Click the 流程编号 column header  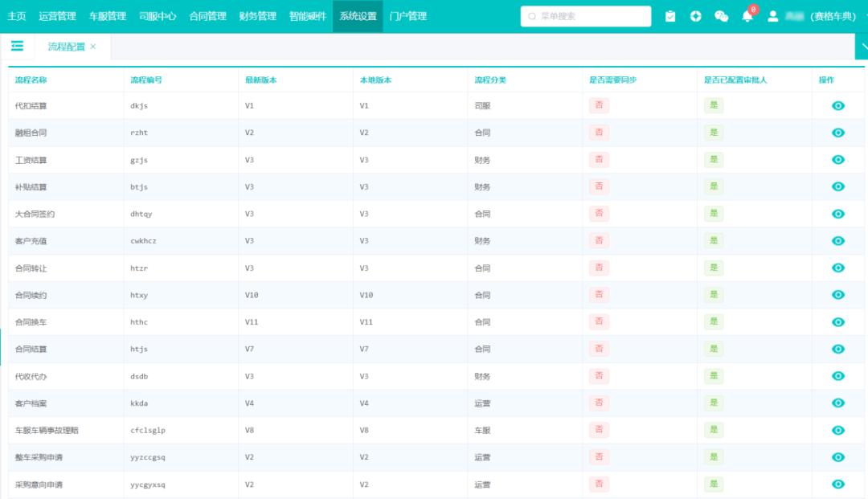pos(146,80)
